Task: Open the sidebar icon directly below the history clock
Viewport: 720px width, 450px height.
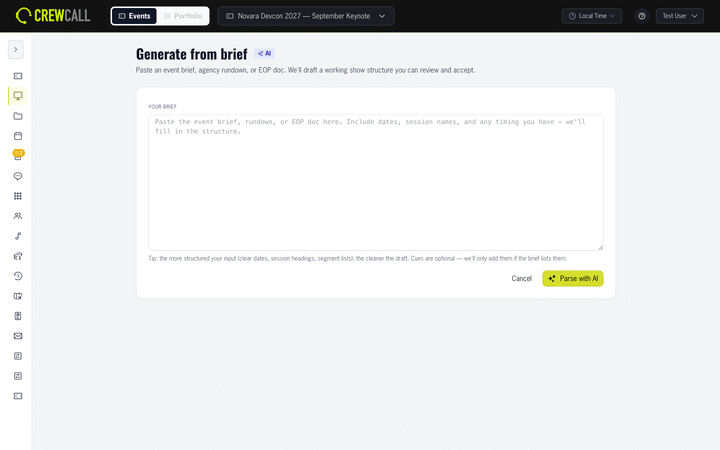Action: pos(18,296)
